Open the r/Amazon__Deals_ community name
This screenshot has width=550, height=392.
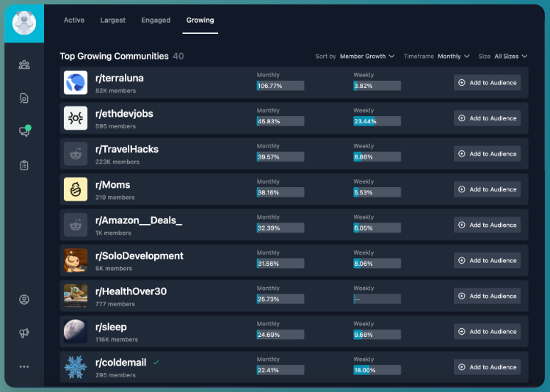139,220
